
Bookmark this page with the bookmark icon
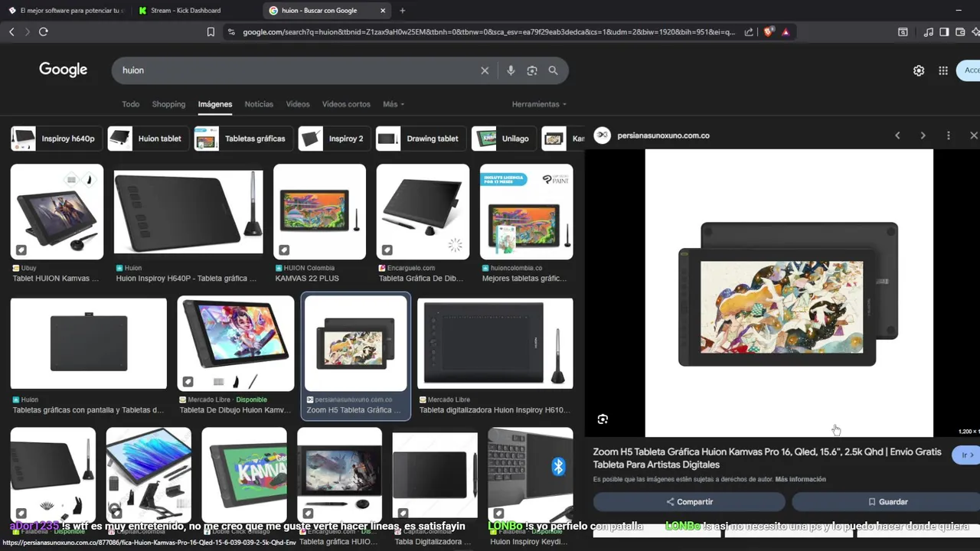click(x=211, y=32)
